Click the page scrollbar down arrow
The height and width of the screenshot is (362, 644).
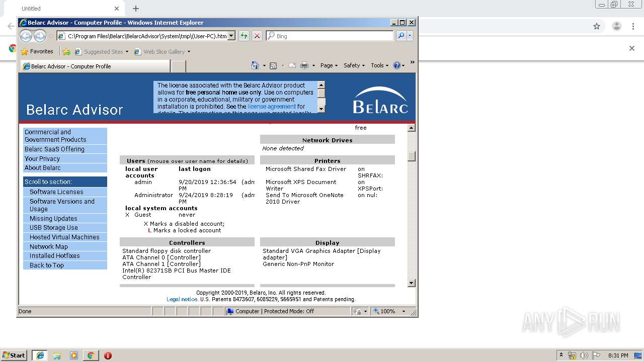click(412, 283)
